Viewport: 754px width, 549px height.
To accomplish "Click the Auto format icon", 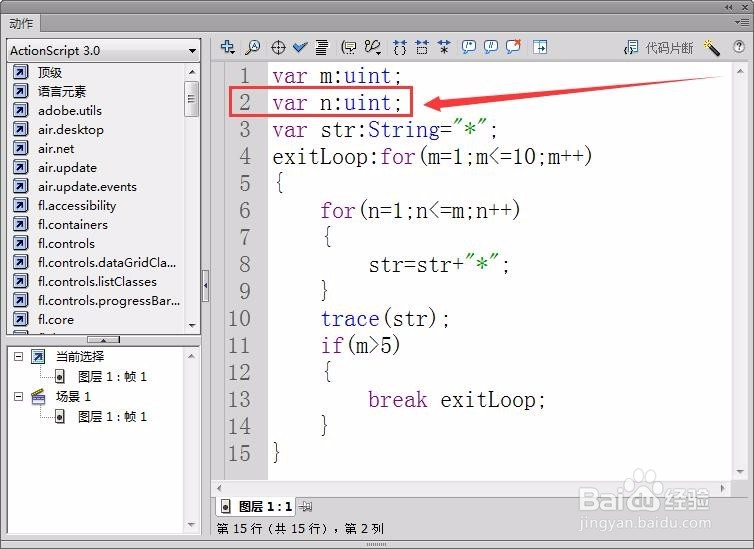I will pyautogui.click(x=322, y=47).
